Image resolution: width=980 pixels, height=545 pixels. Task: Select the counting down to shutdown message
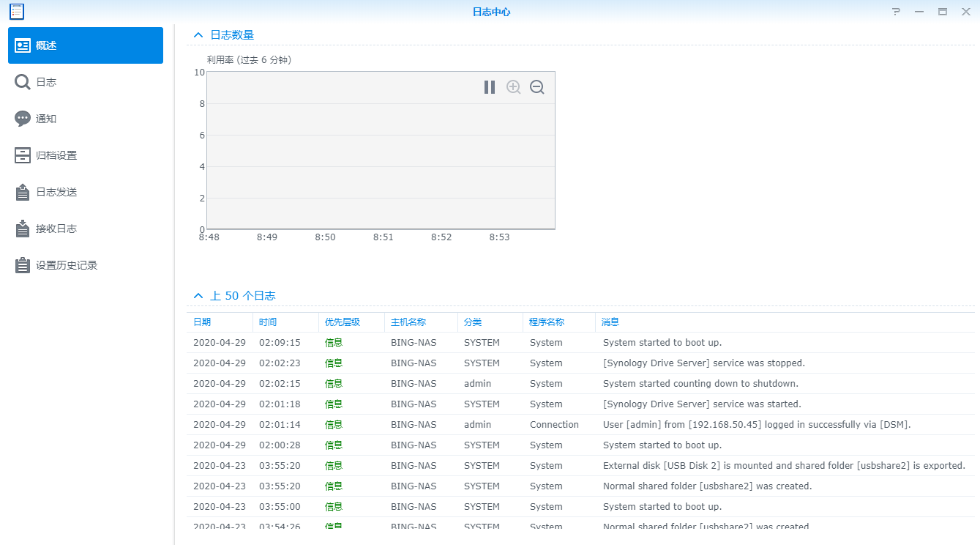click(x=700, y=384)
